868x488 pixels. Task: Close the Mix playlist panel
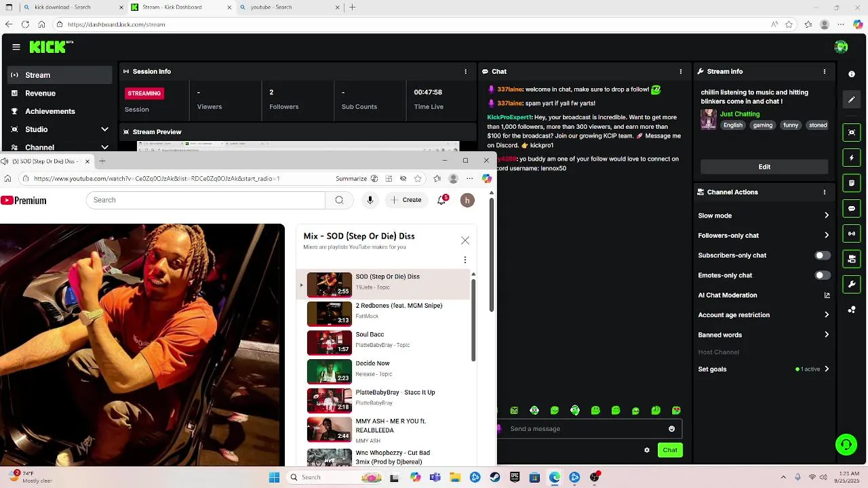click(x=465, y=241)
